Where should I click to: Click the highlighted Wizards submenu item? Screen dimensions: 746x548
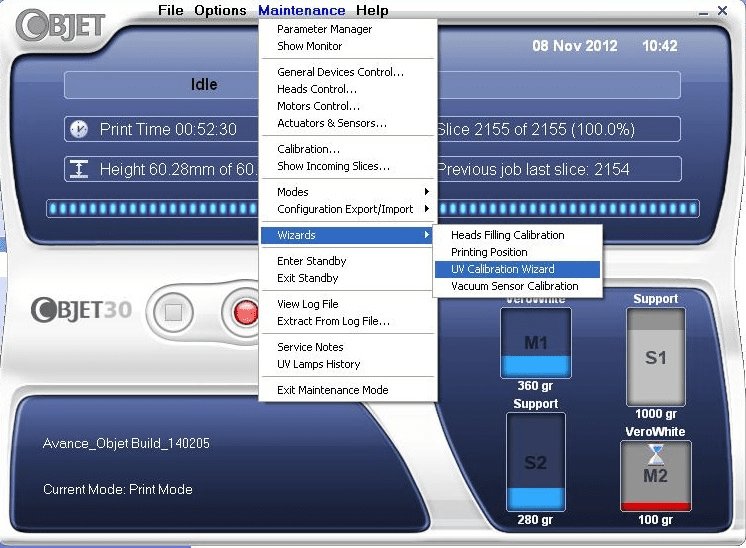[x=347, y=235]
